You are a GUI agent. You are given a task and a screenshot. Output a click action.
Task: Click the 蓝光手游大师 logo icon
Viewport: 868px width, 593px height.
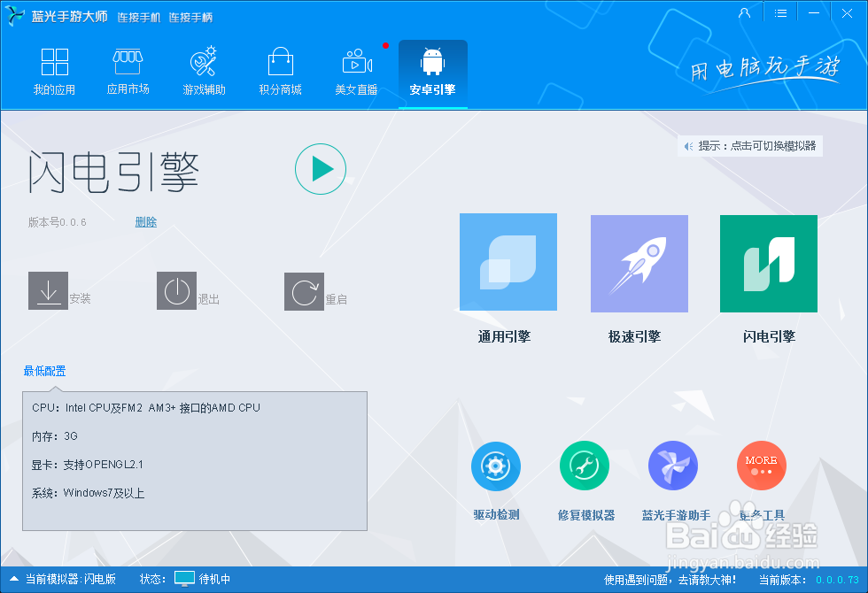tap(15, 16)
